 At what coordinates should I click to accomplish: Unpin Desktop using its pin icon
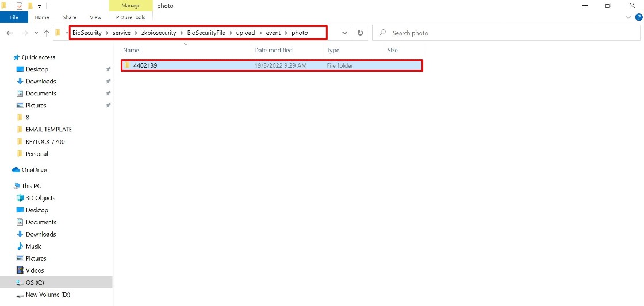(108, 69)
